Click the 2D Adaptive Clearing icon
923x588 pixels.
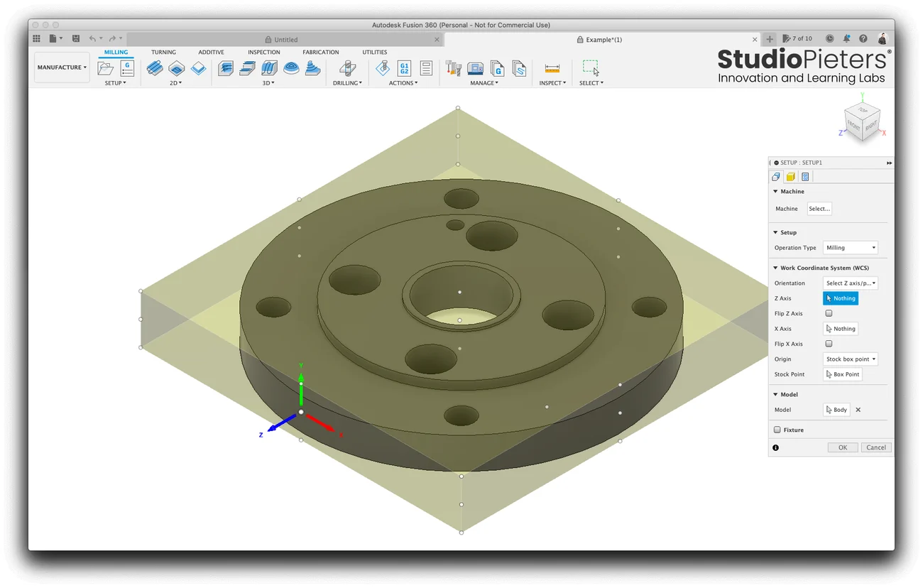click(154, 68)
